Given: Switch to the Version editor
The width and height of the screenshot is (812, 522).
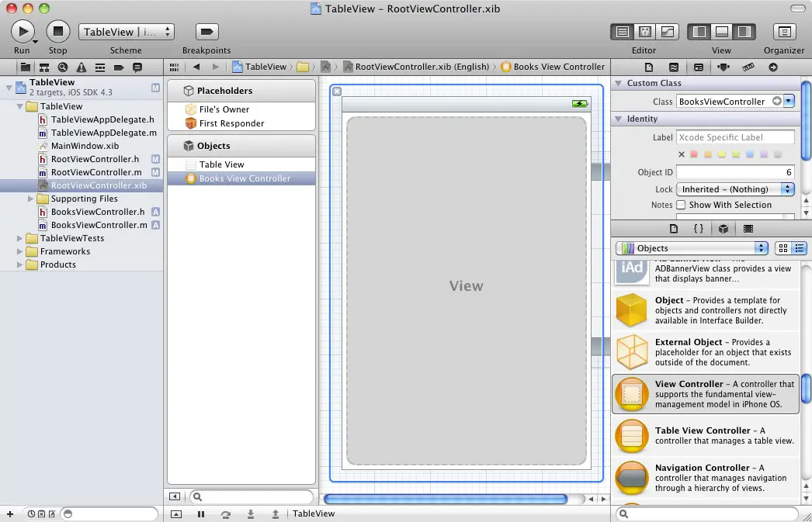Looking at the screenshot, I should pyautogui.click(x=667, y=32).
